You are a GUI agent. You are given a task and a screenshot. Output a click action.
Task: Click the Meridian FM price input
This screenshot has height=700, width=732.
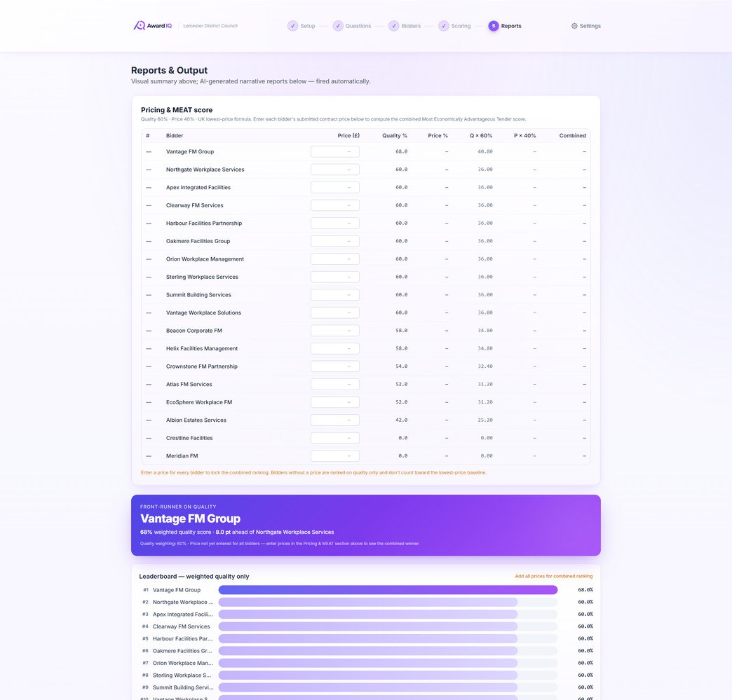335,456
